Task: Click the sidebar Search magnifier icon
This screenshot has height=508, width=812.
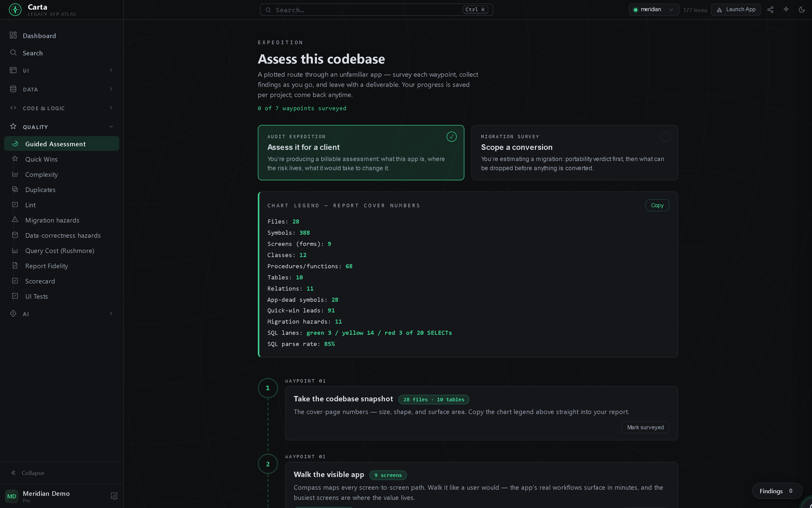Action: tap(13, 53)
